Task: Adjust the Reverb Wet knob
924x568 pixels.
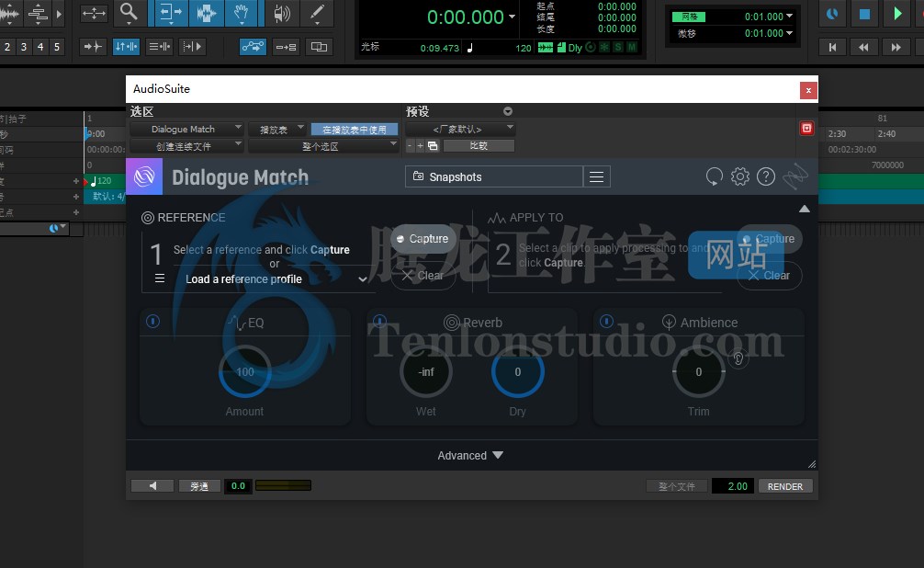Action: pos(426,371)
